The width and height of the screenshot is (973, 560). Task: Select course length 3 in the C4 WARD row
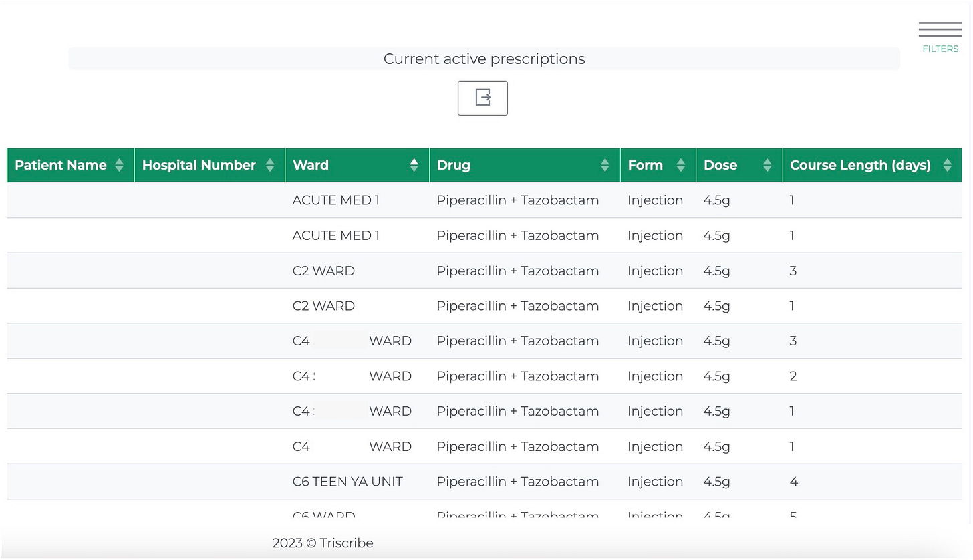pyautogui.click(x=793, y=341)
